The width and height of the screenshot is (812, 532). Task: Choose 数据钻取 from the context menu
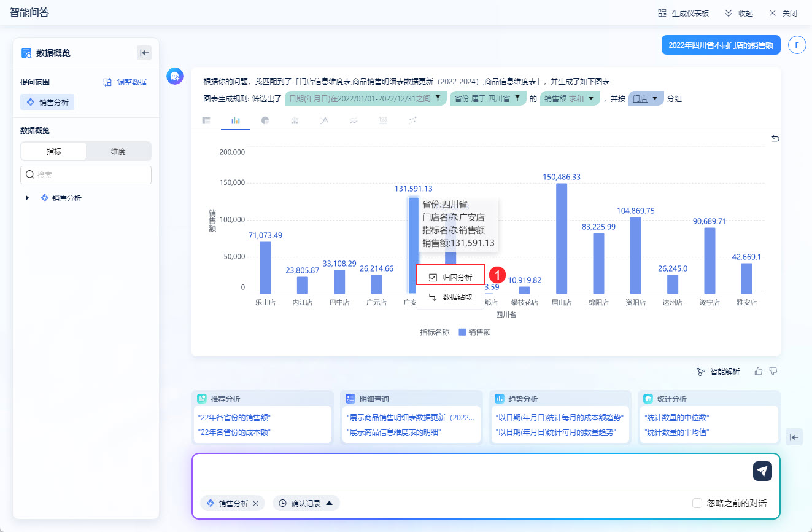450,297
